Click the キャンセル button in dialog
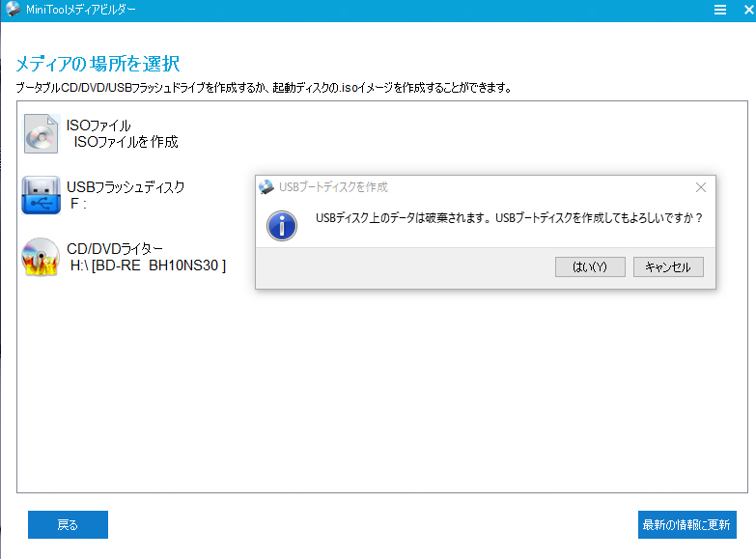This screenshot has height=559, width=756. (x=668, y=266)
